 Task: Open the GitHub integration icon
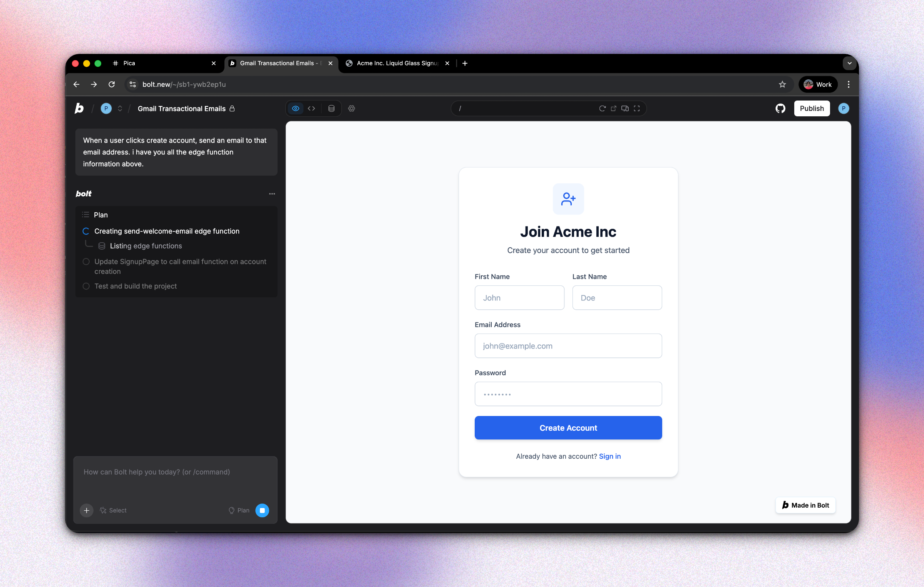pos(780,108)
